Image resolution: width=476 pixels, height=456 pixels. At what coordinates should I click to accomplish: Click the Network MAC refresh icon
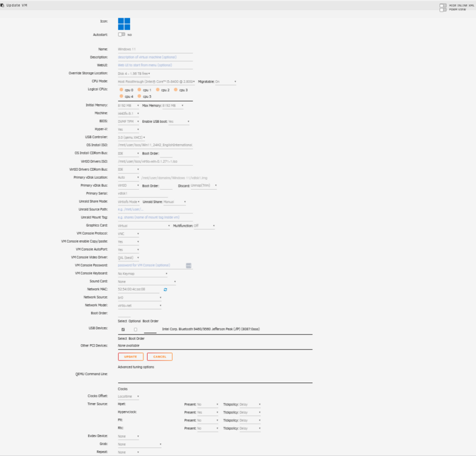[x=165, y=289]
